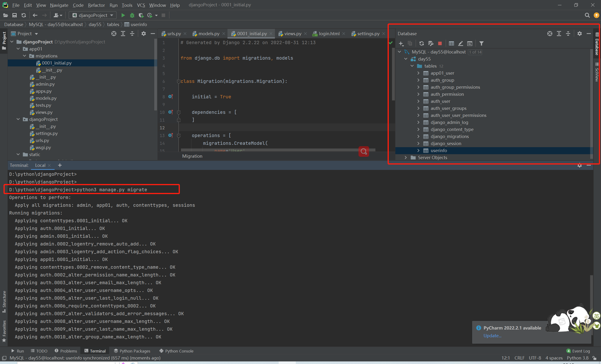This screenshot has width=601, height=364.
Task: Click the Update... link in notification
Action: click(x=492, y=336)
